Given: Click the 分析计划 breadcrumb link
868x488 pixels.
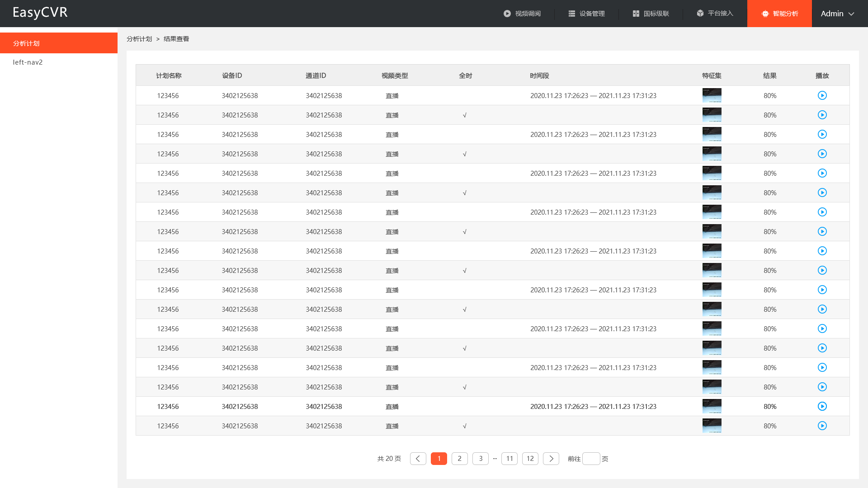Looking at the screenshot, I should click(139, 39).
